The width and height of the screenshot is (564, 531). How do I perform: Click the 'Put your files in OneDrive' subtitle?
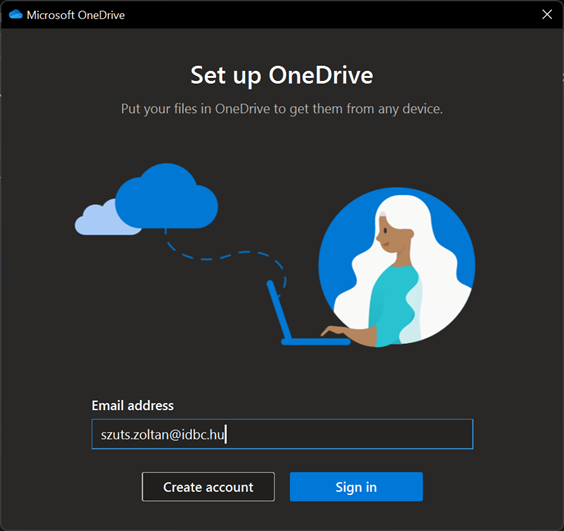282,109
